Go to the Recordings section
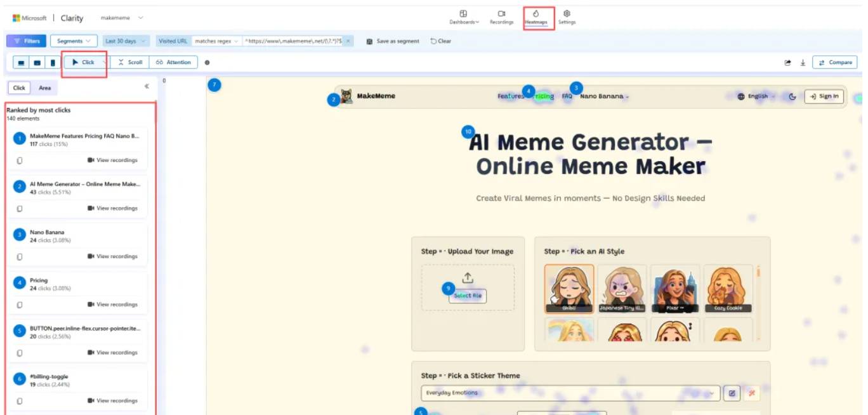 point(501,17)
